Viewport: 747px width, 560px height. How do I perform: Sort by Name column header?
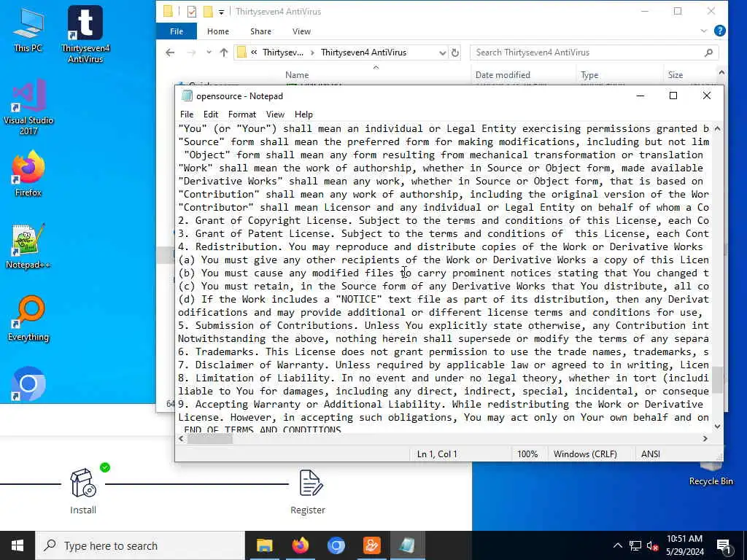(x=297, y=75)
